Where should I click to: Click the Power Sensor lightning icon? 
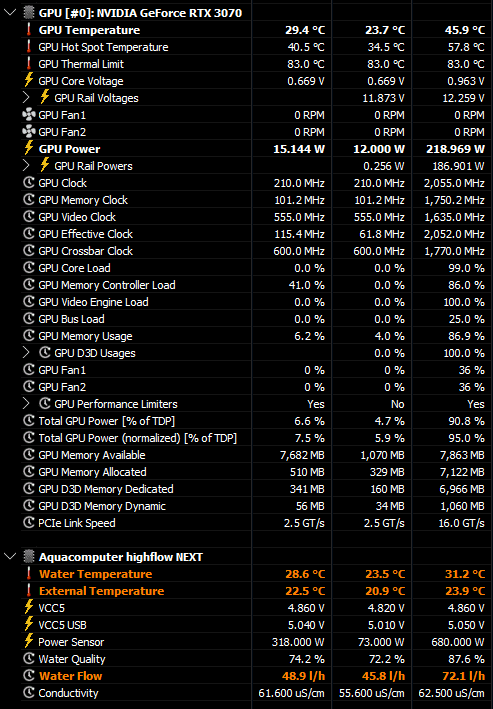(x=29, y=642)
